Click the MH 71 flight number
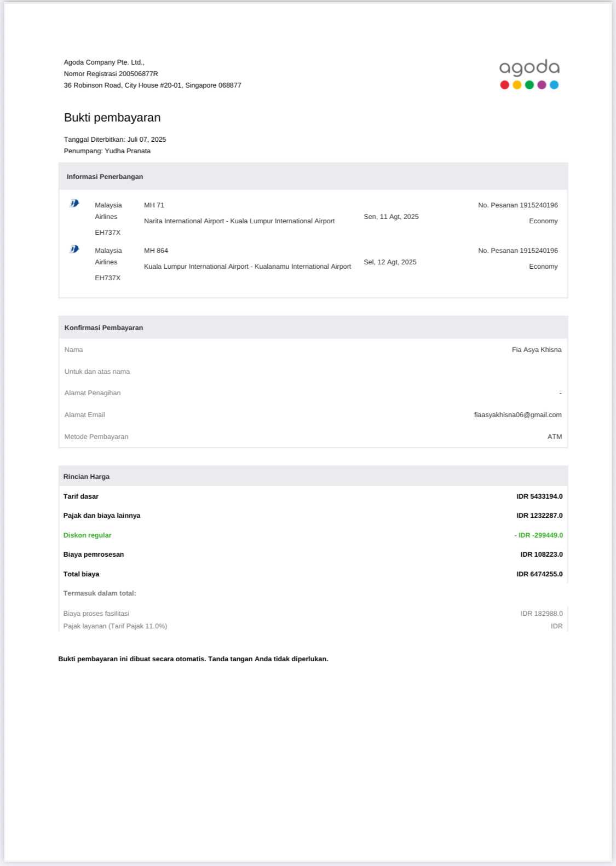The width and height of the screenshot is (616, 866). 154,205
